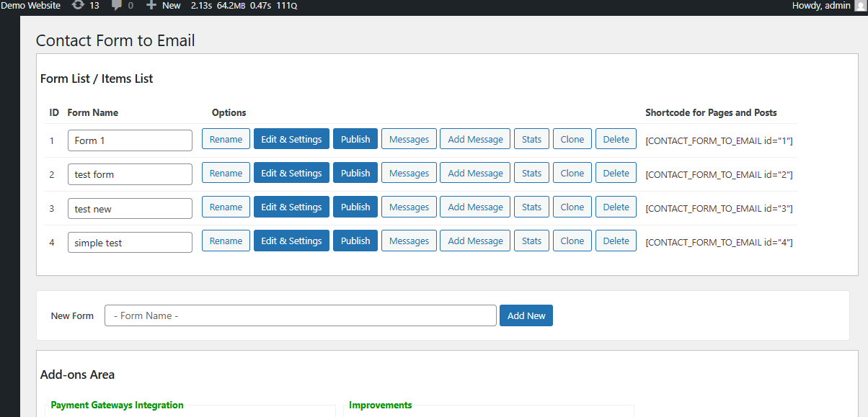Open Howdy, admin account menu
Viewport: 868px width, 417px height.
tap(821, 6)
